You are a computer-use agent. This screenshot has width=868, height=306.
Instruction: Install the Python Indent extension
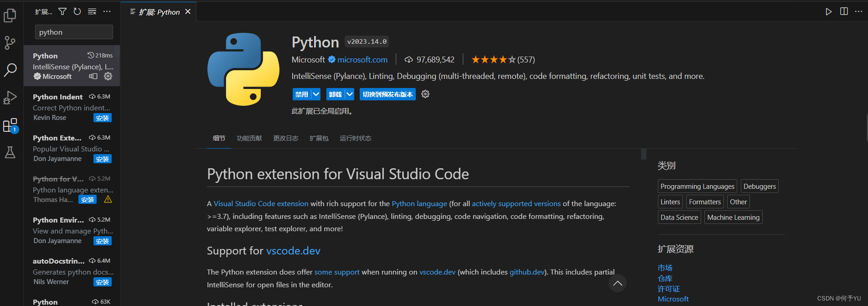pyautogui.click(x=103, y=118)
